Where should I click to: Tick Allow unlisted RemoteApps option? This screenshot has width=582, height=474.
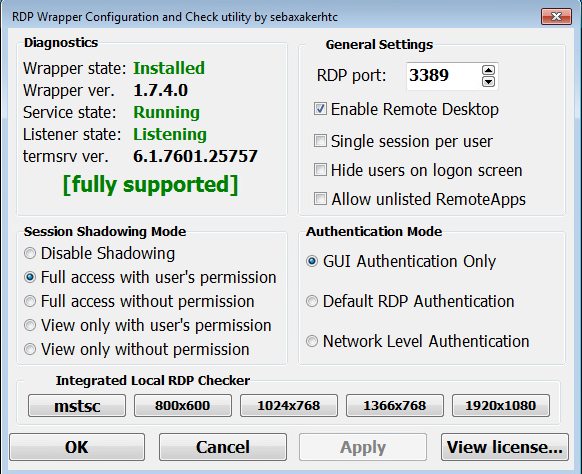click(320, 199)
